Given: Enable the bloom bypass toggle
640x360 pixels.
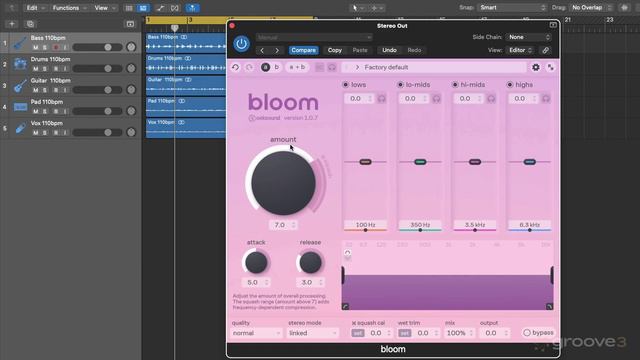Looking at the screenshot, I should [538, 333].
